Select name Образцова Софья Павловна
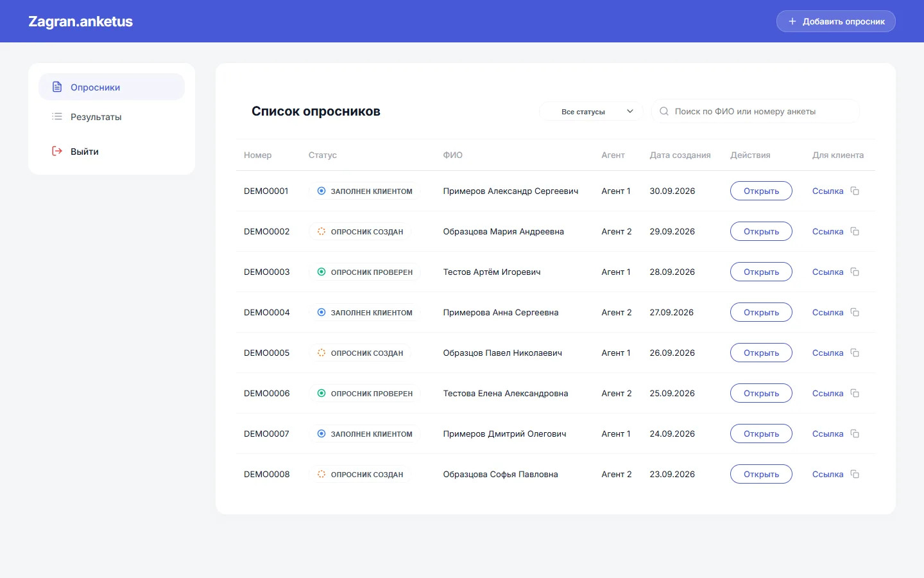This screenshot has width=924, height=578. click(501, 474)
